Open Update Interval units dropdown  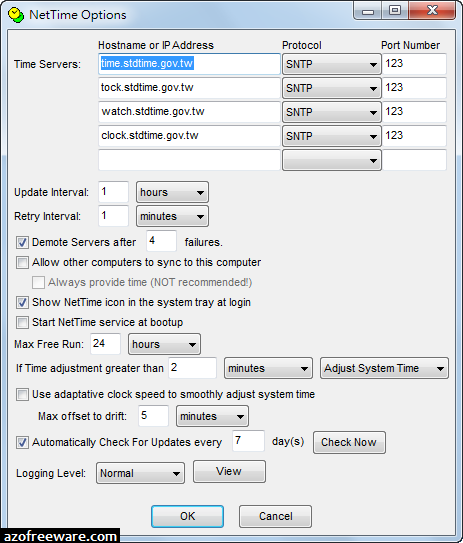pyautogui.click(x=172, y=192)
